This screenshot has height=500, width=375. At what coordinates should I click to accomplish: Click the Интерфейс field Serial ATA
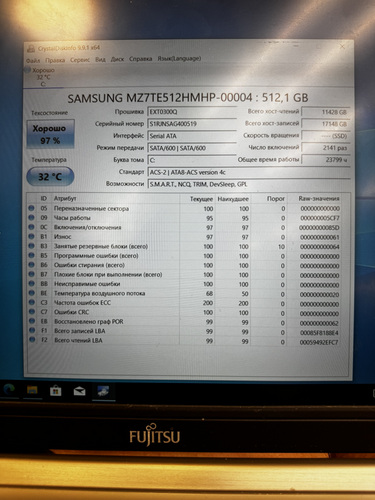tap(192, 136)
